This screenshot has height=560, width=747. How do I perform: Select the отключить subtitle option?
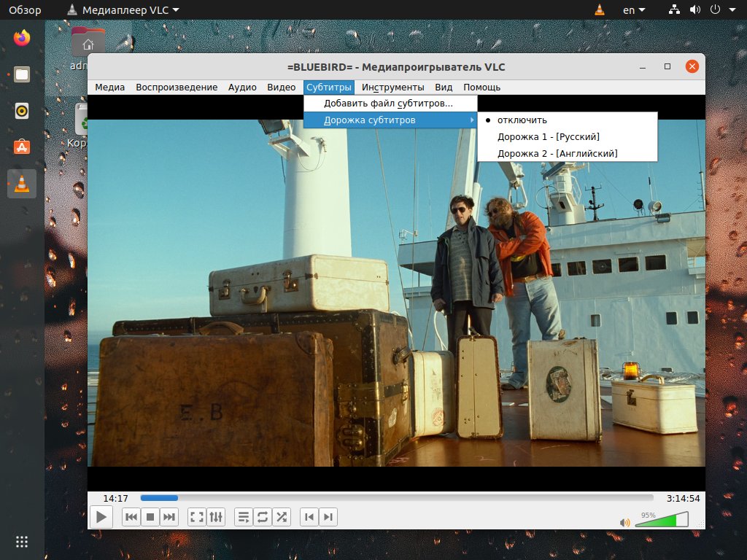(568, 120)
